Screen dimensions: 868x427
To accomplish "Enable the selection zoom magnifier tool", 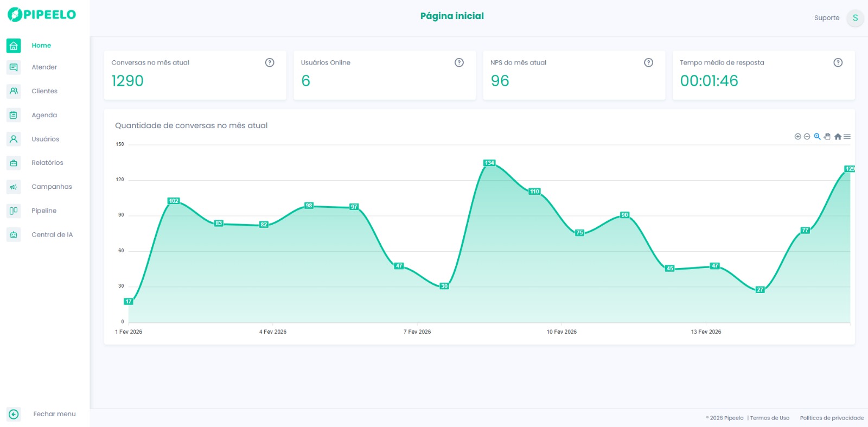I will coord(817,137).
